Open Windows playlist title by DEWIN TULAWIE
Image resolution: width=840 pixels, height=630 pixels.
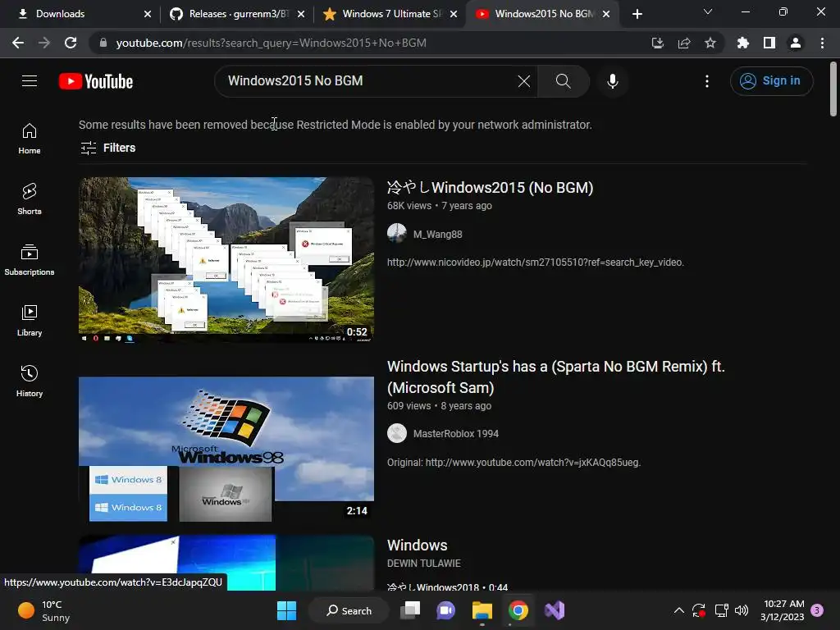(418, 546)
